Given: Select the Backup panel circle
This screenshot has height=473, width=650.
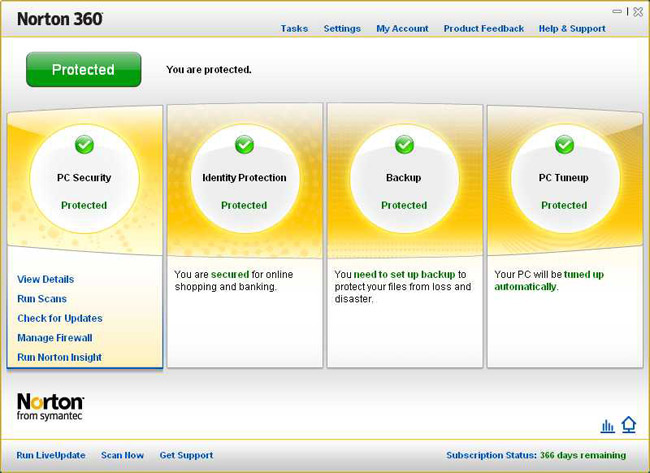Looking at the screenshot, I should click(x=404, y=179).
